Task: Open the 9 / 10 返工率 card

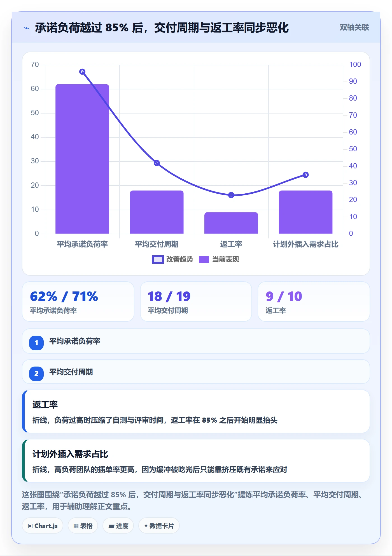Action: pos(314,302)
